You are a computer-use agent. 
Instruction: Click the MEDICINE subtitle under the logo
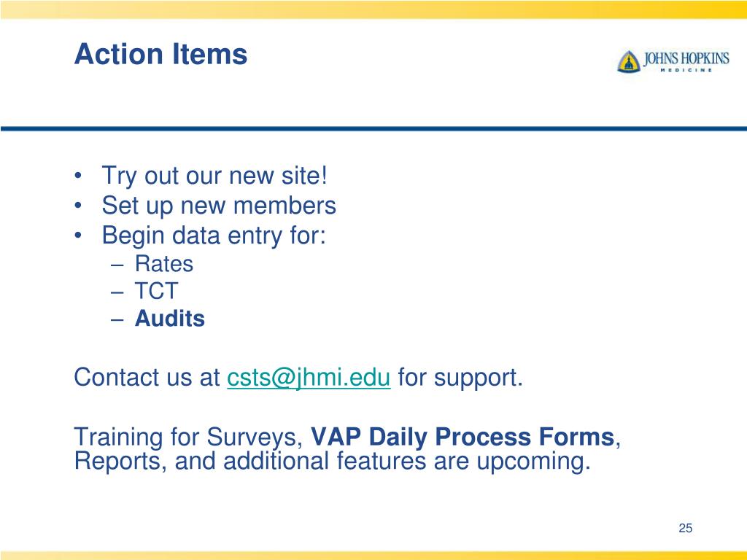[x=686, y=70]
